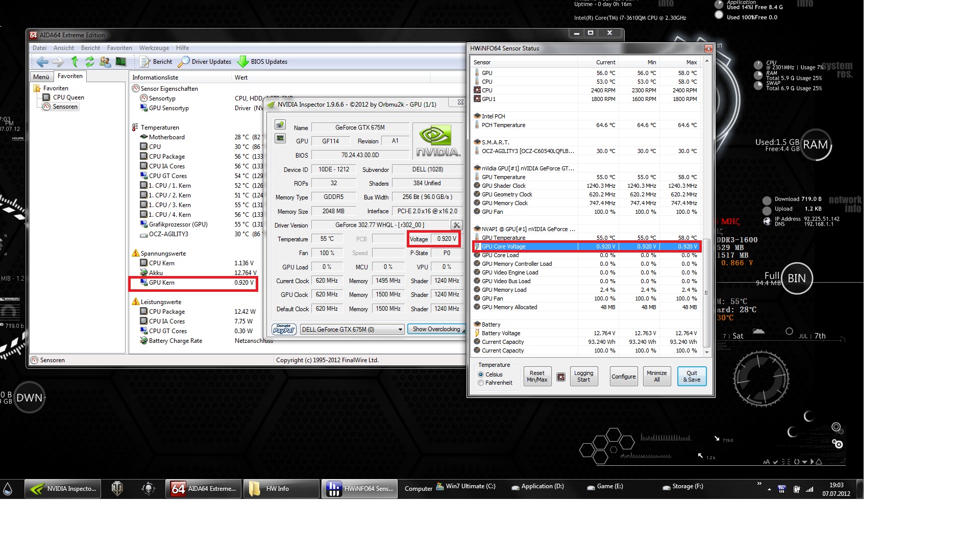Select Sensoren in the favorites tree
980x551 pixels.
coord(65,107)
